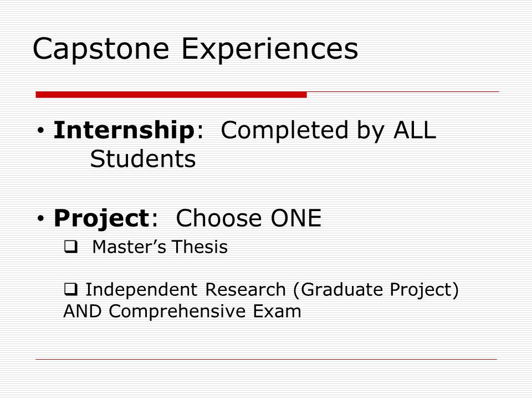The width and height of the screenshot is (532, 399).
Task: Click the bullet before Internship
Action: [x=40, y=130]
